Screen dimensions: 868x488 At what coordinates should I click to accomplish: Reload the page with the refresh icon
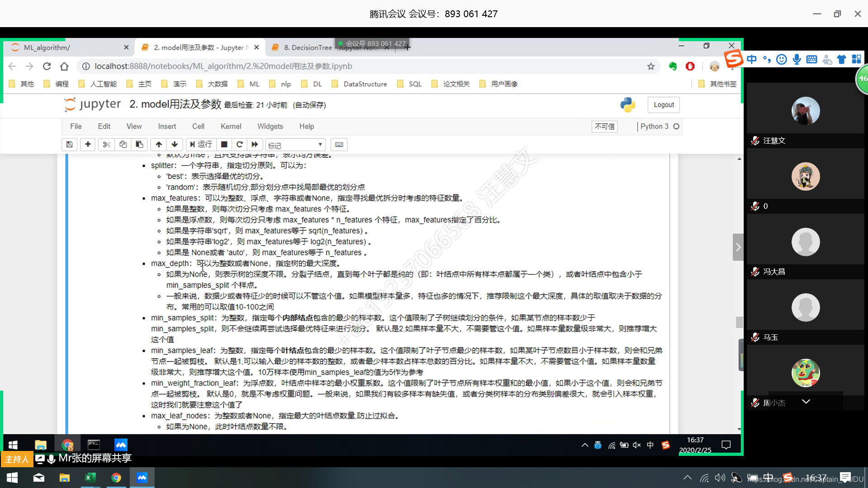[47, 66]
